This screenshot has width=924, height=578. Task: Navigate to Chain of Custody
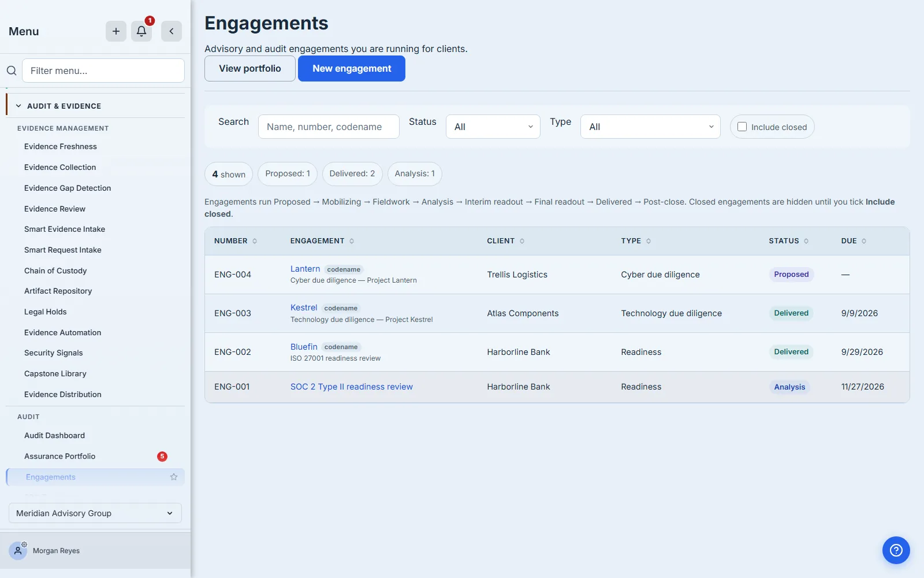(x=55, y=271)
